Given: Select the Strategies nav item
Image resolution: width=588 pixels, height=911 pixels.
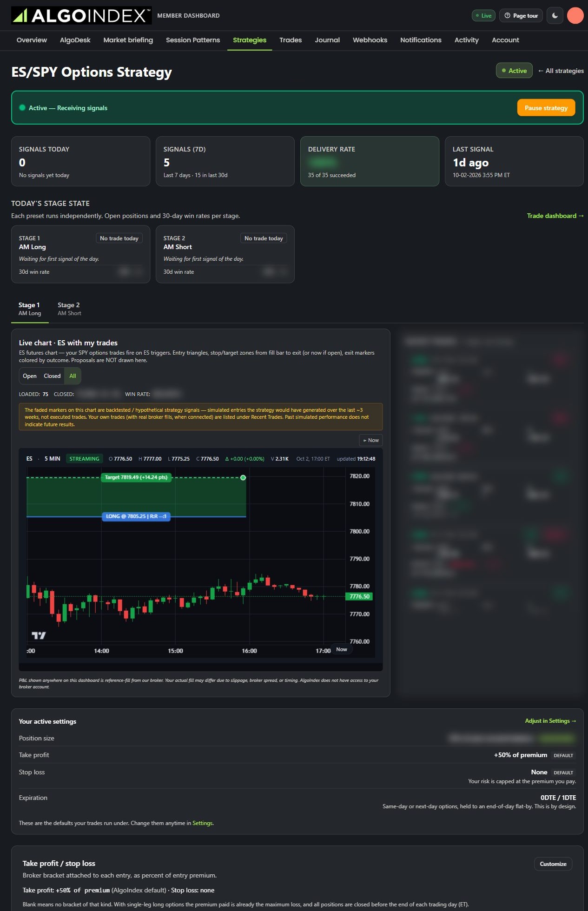Looking at the screenshot, I should tap(250, 40).
